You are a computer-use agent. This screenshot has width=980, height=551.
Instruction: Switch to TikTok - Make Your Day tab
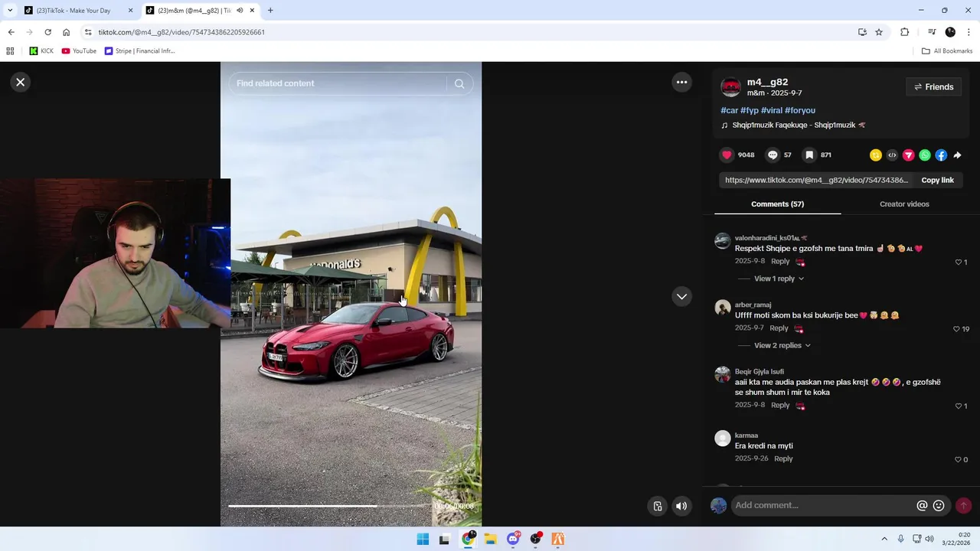(77, 11)
